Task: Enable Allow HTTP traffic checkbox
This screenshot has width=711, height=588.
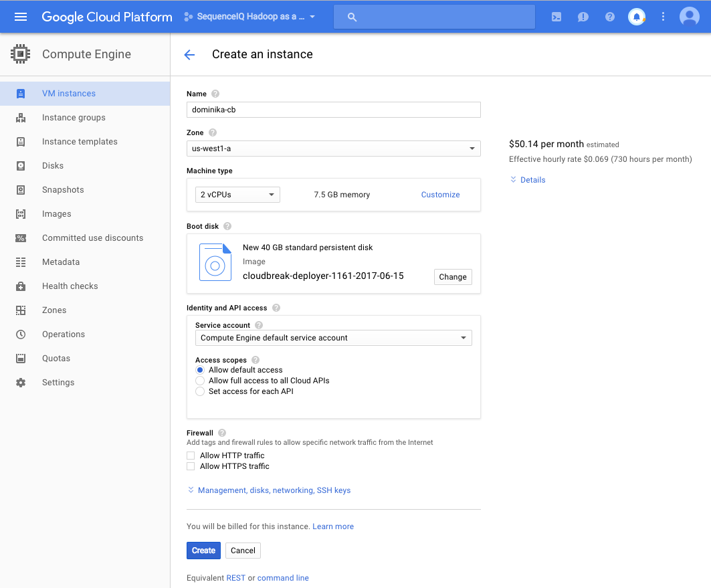Action: click(x=191, y=456)
